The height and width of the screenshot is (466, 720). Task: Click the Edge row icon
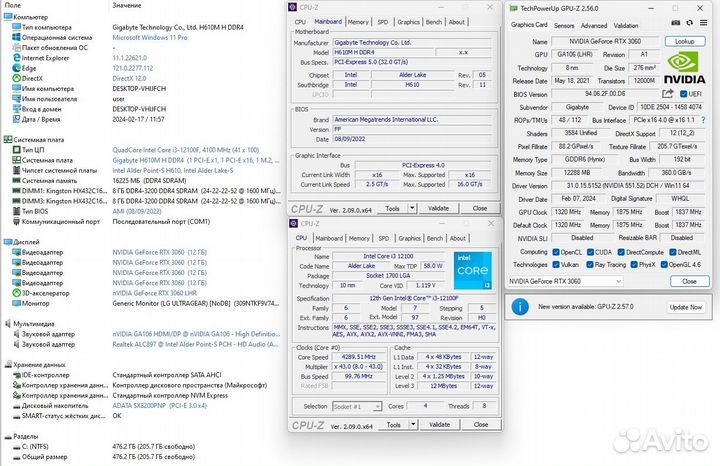click(17, 68)
